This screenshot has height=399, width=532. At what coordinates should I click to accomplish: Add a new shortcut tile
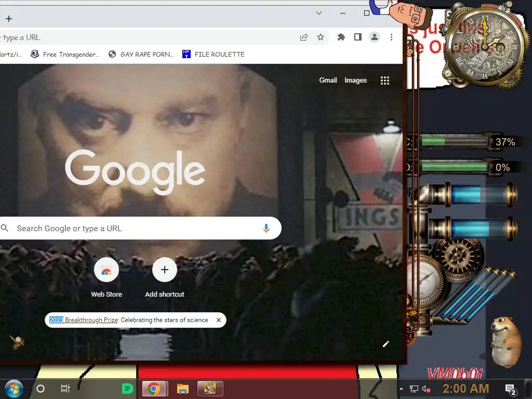[x=165, y=278]
